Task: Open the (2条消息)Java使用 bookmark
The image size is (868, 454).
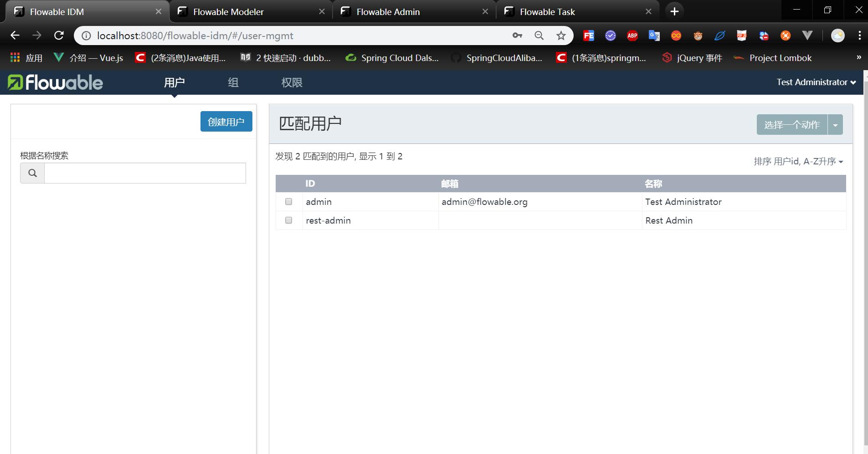Action: pyautogui.click(x=181, y=58)
